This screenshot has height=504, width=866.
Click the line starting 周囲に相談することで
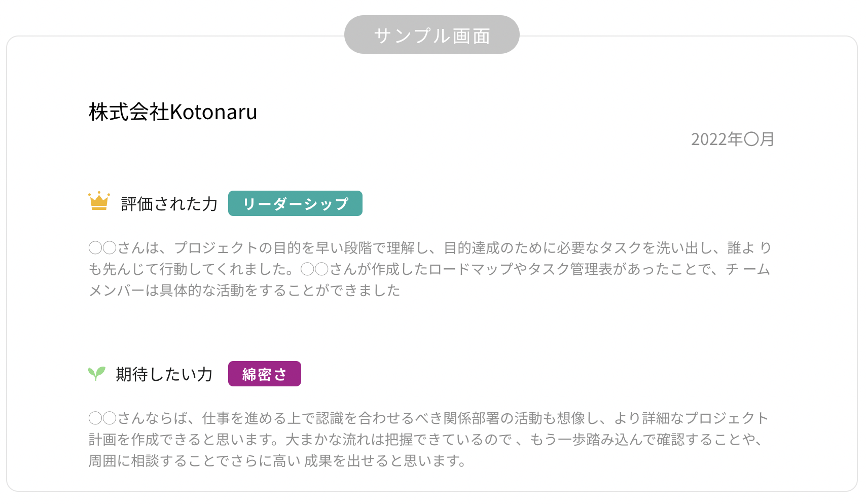click(277, 460)
